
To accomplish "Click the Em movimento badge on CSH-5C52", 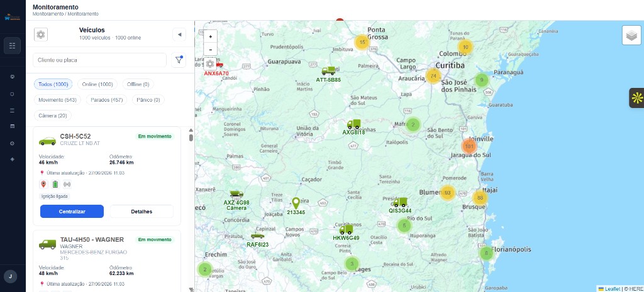I will [x=155, y=136].
